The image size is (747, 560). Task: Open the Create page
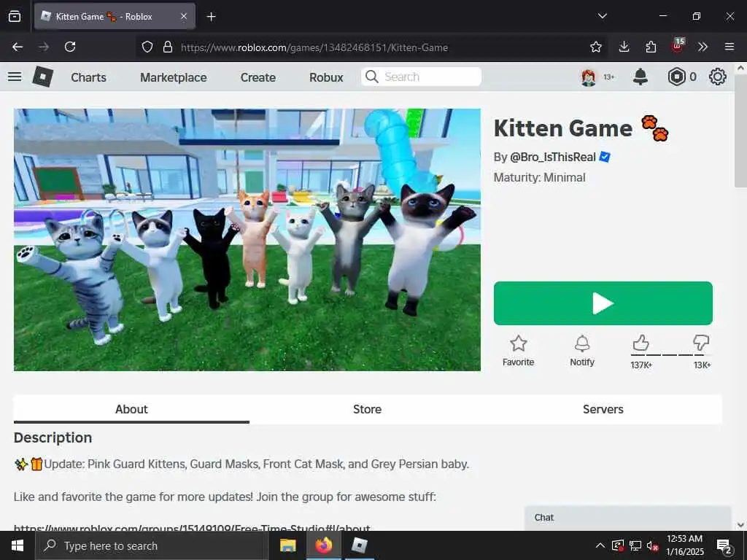(x=258, y=77)
